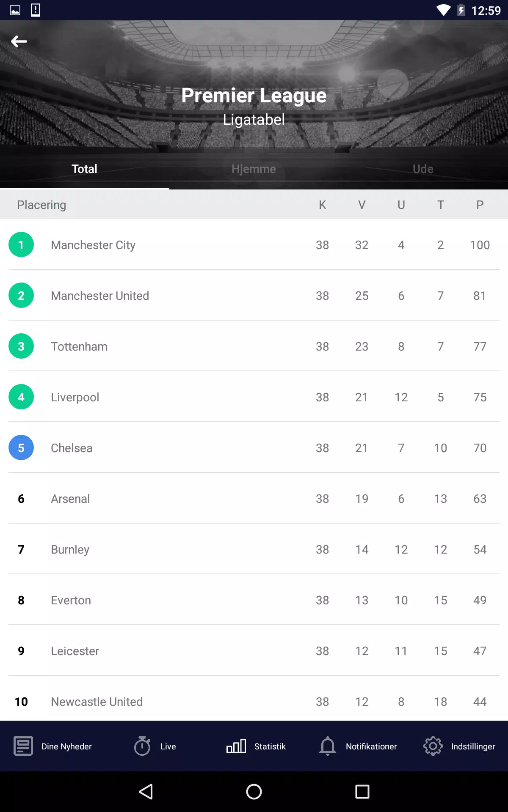Switch to the Total tab
The height and width of the screenshot is (812, 508).
click(x=85, y=169)
